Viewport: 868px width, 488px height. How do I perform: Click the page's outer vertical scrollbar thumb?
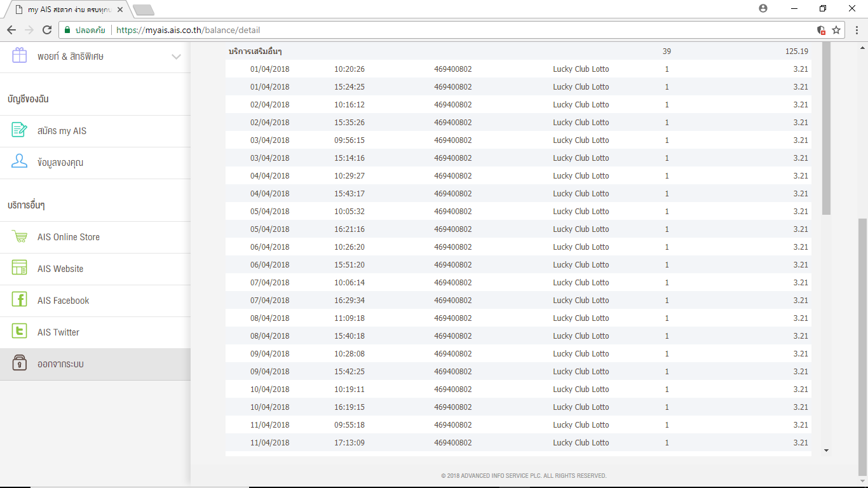tap(862, 347)
